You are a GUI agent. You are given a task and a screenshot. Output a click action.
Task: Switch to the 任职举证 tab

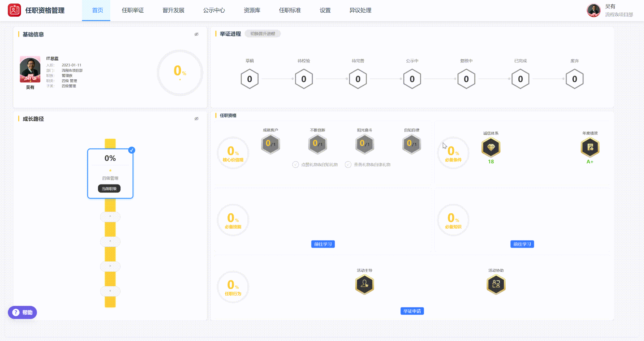point(133,10)
